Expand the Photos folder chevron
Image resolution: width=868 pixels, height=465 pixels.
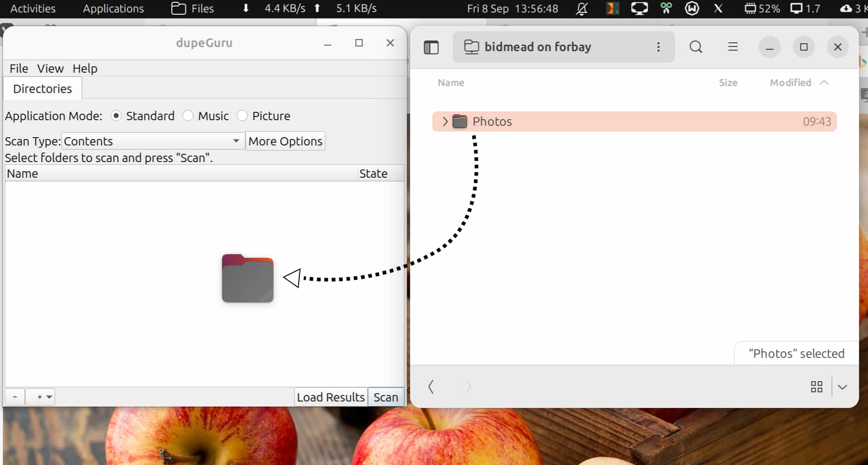pos(445,122)
